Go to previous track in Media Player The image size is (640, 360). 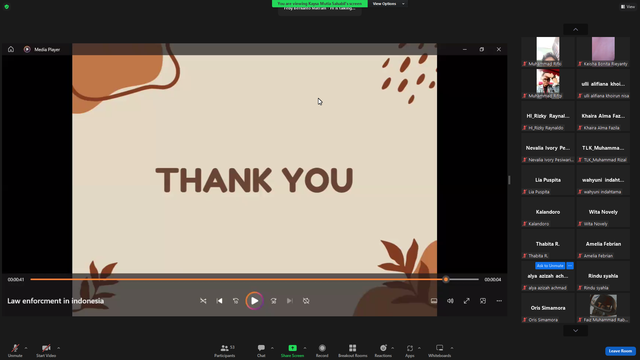point(220,301)
